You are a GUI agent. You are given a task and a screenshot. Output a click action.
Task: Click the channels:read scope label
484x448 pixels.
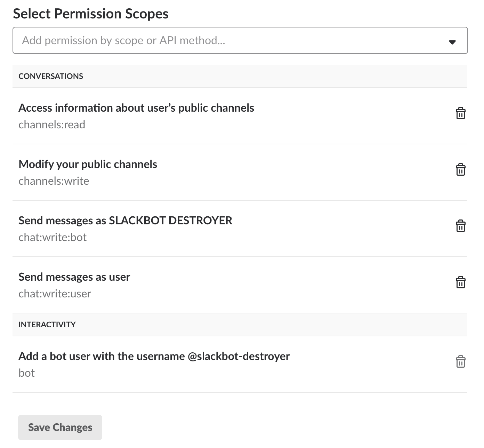click(52, 125)
